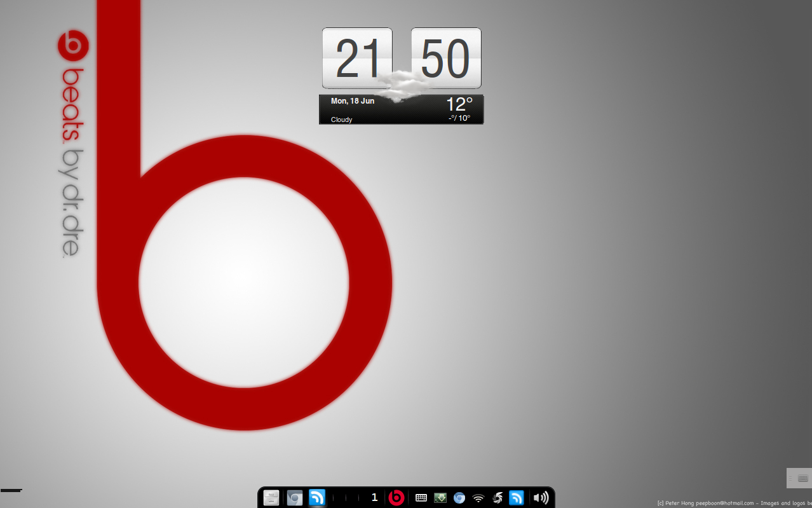This screenshot has height=508, width=812.
Task: Switch to workspace number 1
Action: click(x=374, y=497)
